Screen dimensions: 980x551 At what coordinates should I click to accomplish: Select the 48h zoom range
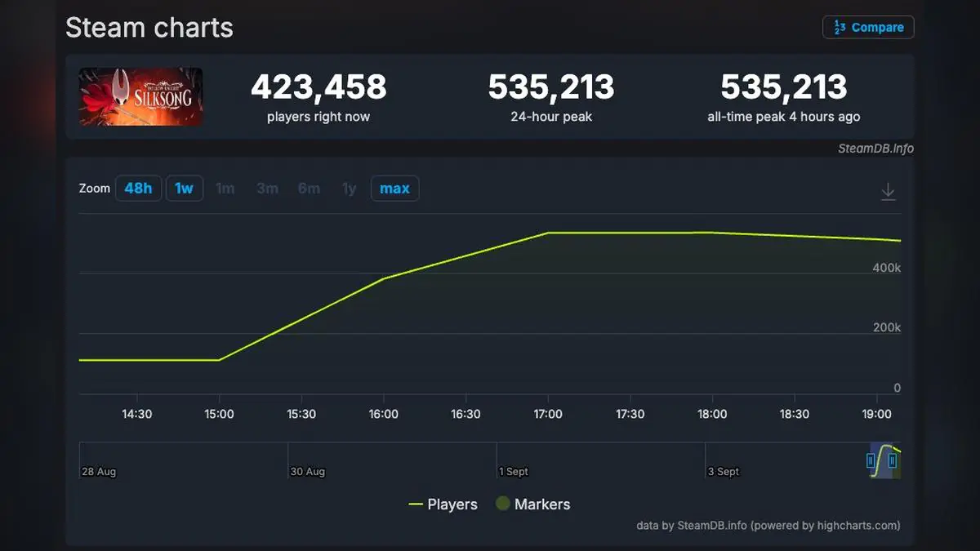[138, 188]
